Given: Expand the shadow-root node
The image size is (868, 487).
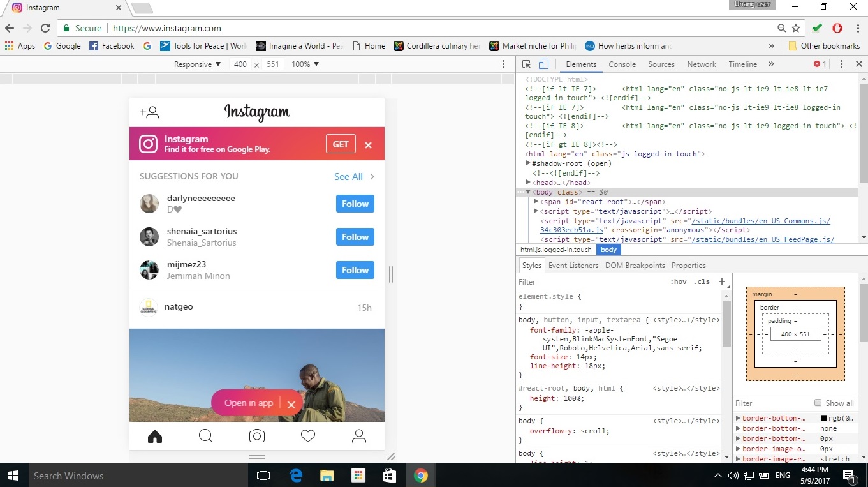Looking at the screenshot, I should pos(528,163).
